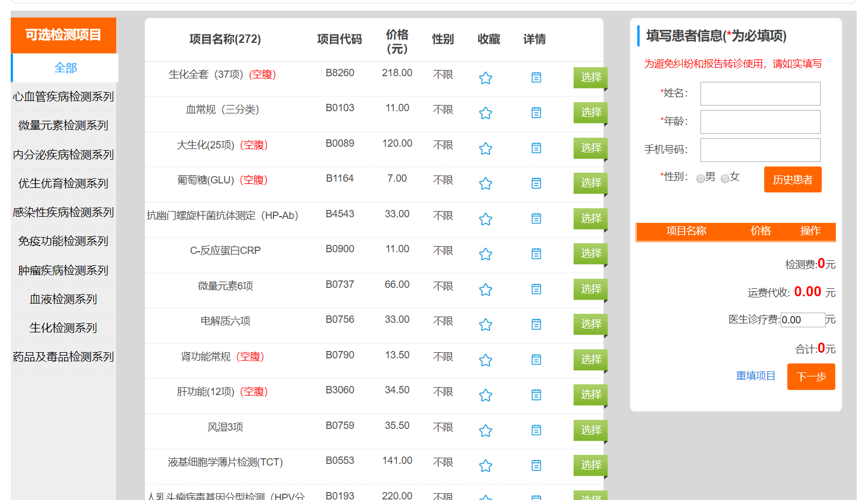Viewport: 868px width, 500px height.
Task: Choose 风湿3项 via 选择 button
Action: click(591, 431)
